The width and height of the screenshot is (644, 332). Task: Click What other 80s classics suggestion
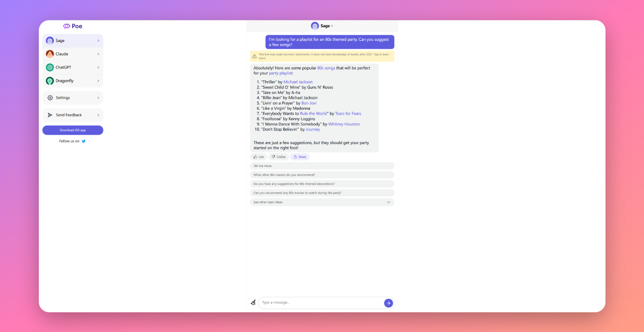pos(322,175)
